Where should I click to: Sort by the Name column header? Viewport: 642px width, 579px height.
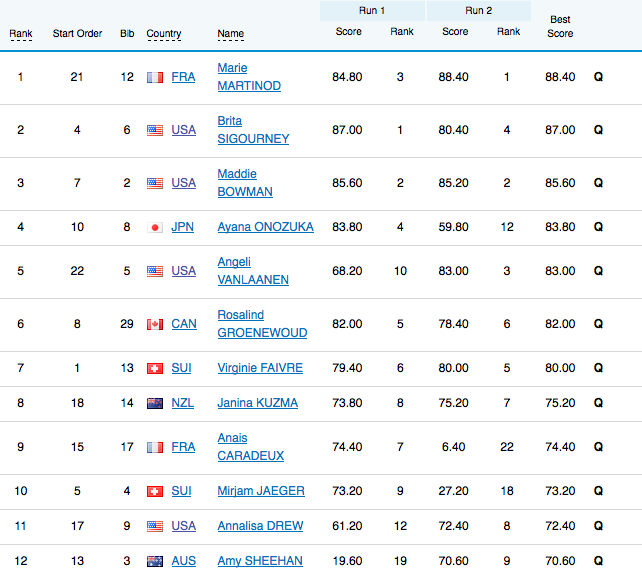click(230, 34)
